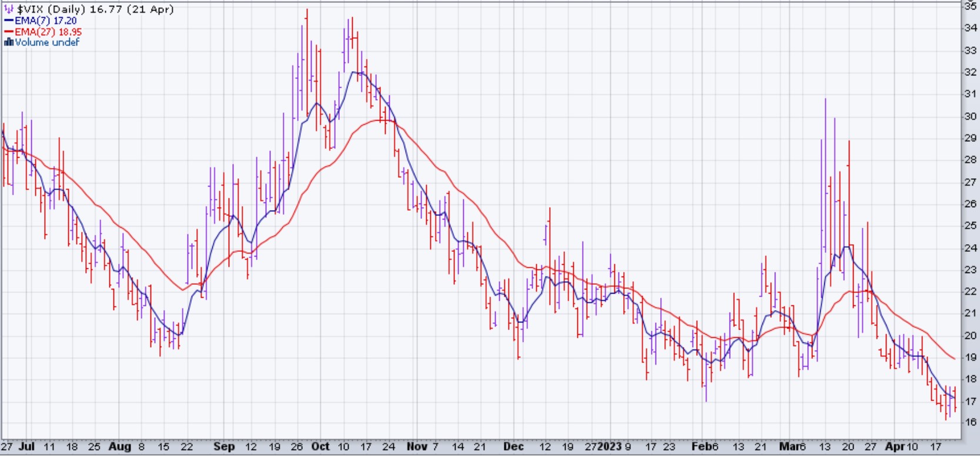Select the "$VIX (Daily)" chart title text

pyautogui.click(x=52, y=9)
